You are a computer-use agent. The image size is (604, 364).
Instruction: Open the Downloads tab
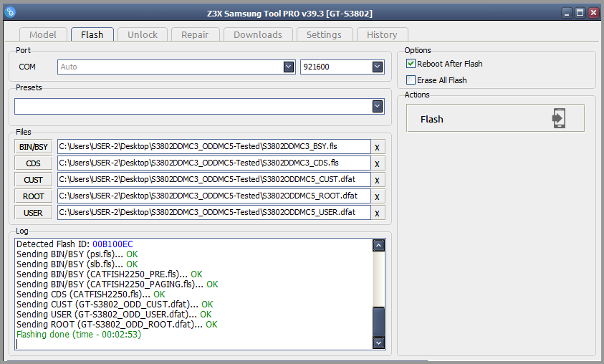point(258,34)
